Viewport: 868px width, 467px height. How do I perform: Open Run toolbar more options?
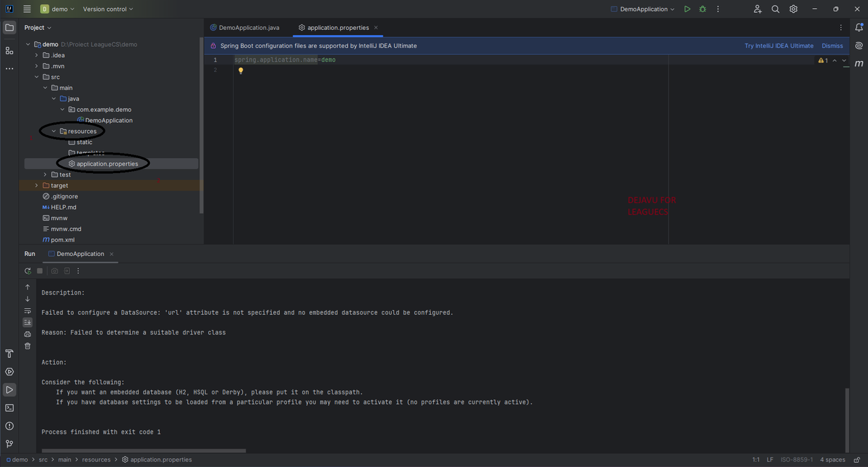point(78,271)
